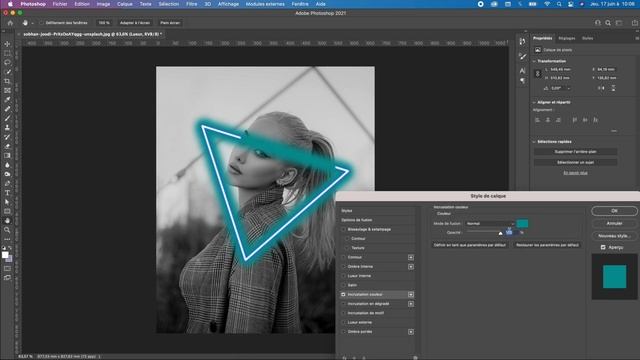Image resolution: width=640 pixels, height=360 pixels.
Task: Open the Brush Settings collapsed panel icon
Action: pyautogui.click(x=522, y=56)
